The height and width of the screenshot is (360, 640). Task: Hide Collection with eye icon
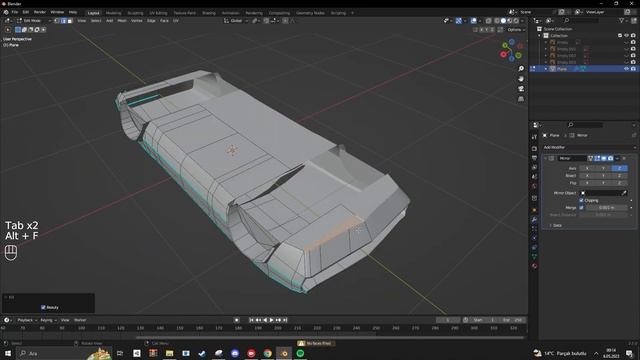pyautogui.click(x=627, y=36)
